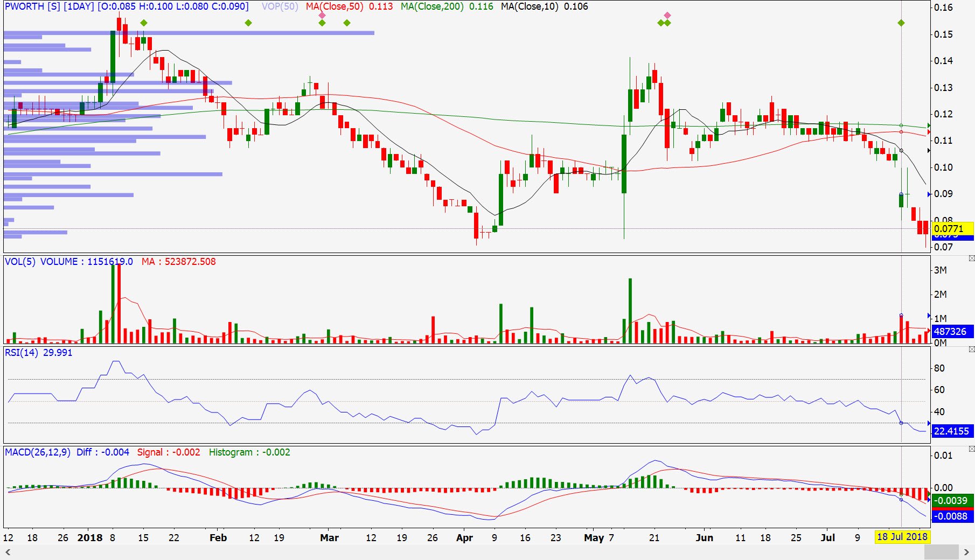Select the MA(Close,200) indicator label
The height and width of the screenshot is (560, 975).
431,6
